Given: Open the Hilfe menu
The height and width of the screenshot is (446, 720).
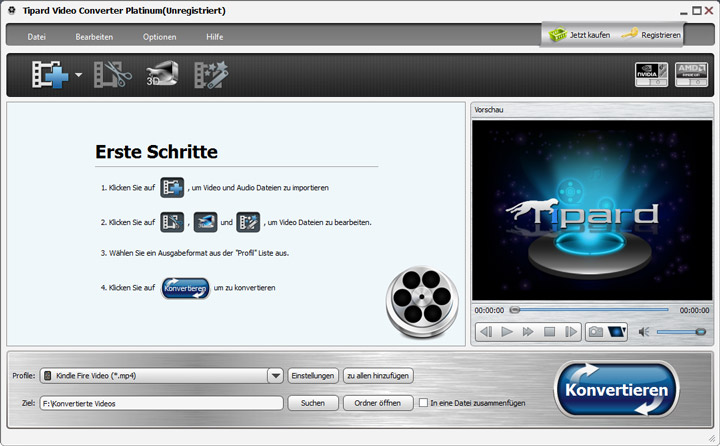Looking at the screenshot, I should click(214, 37).
